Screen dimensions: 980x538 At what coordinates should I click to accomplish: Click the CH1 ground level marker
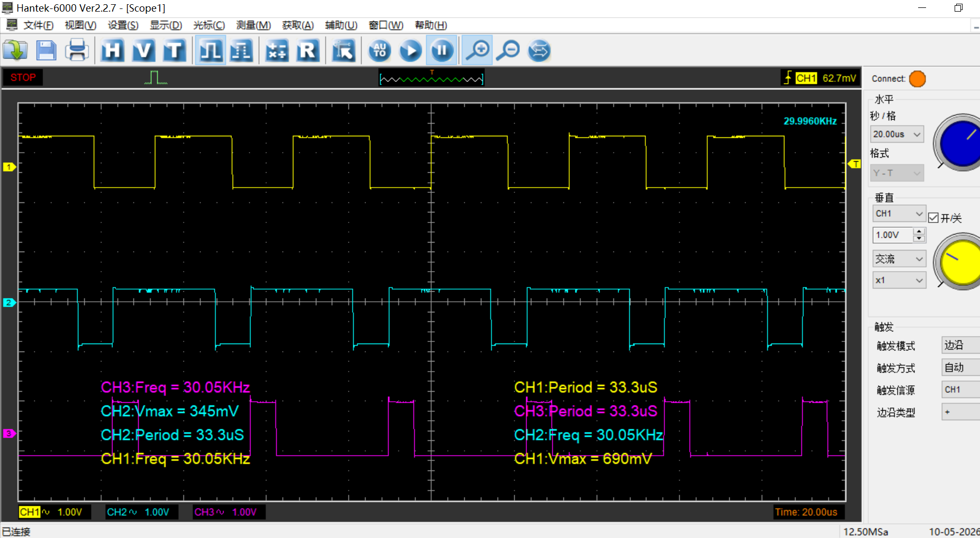coord(9,167)
